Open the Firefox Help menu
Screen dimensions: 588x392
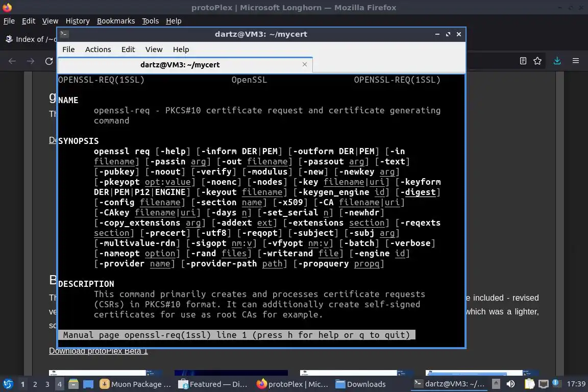coord(174,21)
